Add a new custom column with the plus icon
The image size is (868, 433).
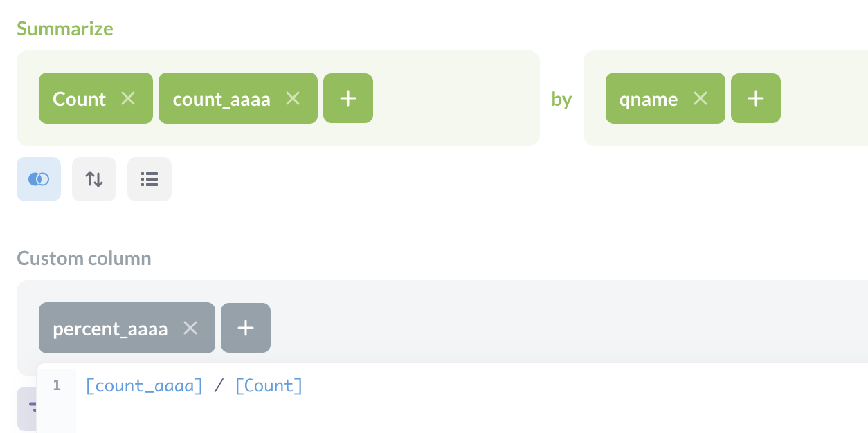(246, 327)
